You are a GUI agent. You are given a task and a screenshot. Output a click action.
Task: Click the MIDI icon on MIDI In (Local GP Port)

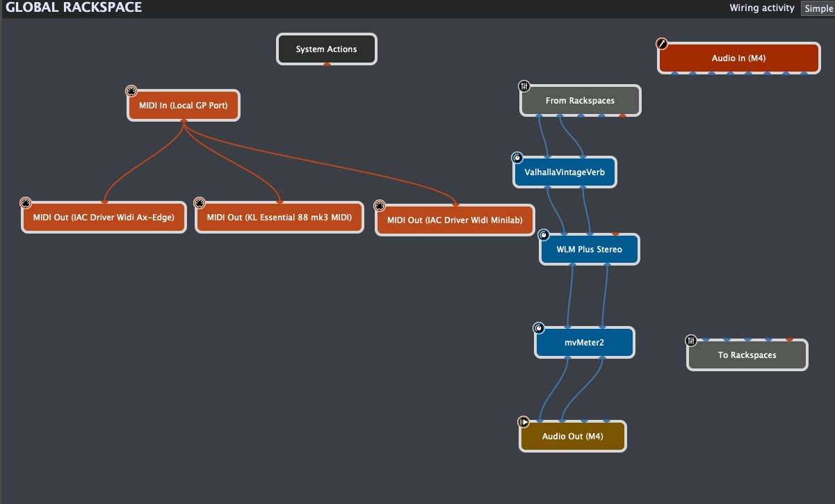(131, 91)
